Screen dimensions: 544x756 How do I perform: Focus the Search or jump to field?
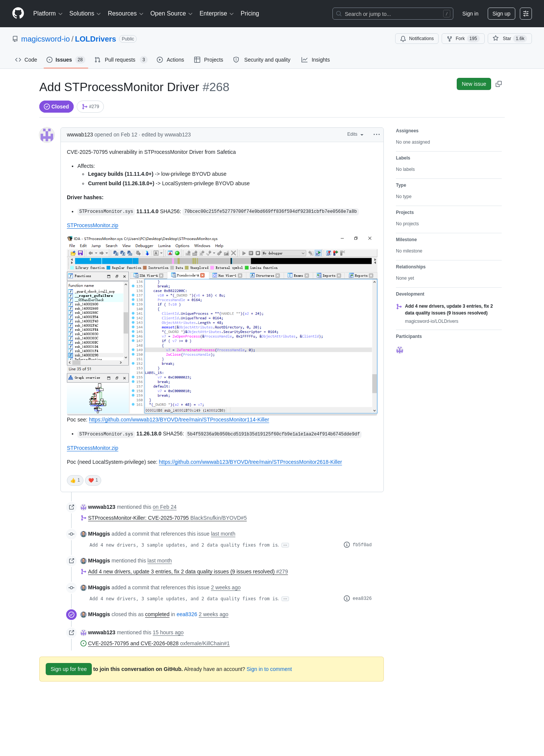[393, 14]
